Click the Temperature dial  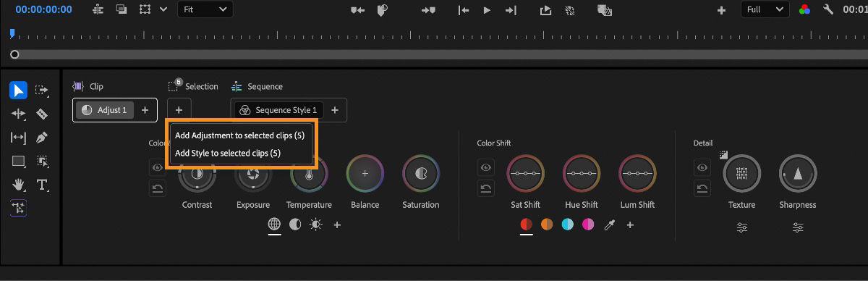point(309,174)
